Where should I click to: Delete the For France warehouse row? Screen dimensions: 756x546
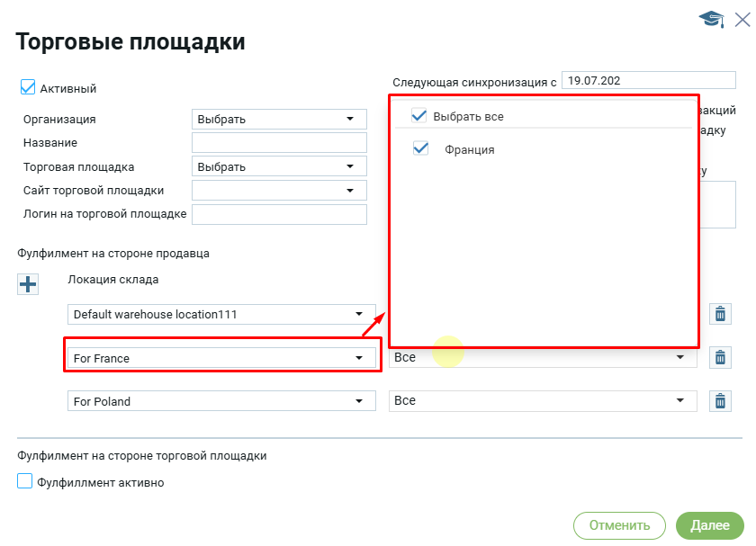point(720,358)
